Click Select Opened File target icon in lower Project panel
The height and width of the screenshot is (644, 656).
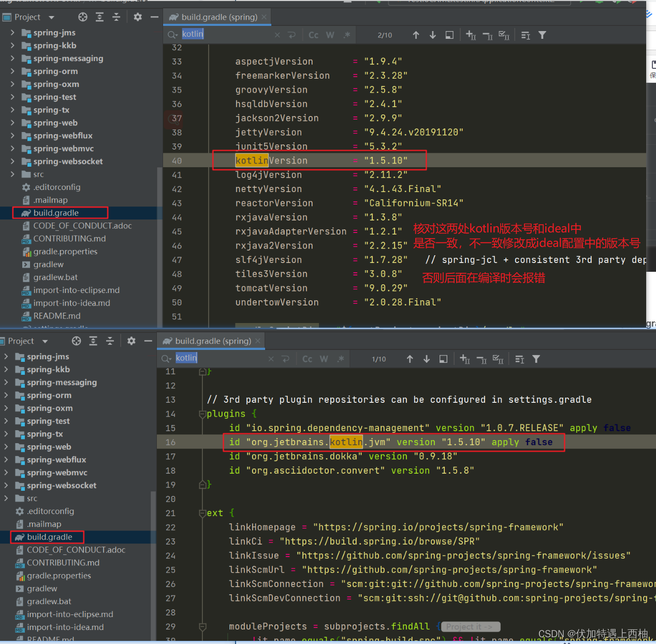click(77, 341)
